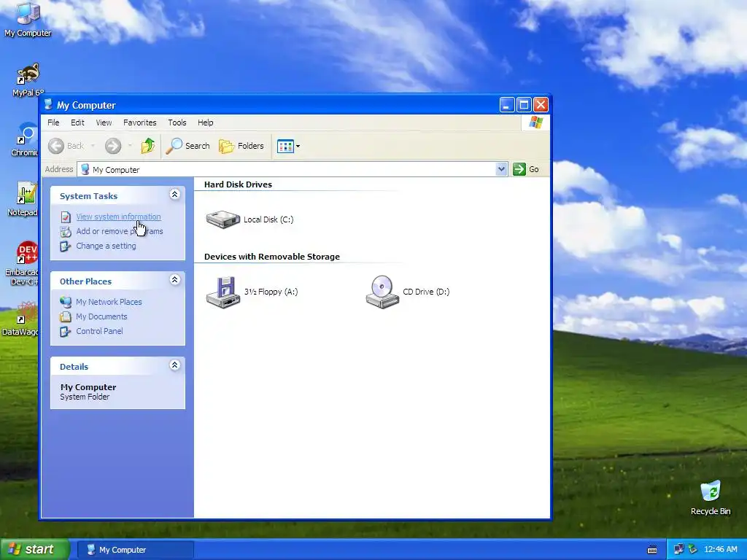
Task: Open the Start menu
Action: point(35,550)
